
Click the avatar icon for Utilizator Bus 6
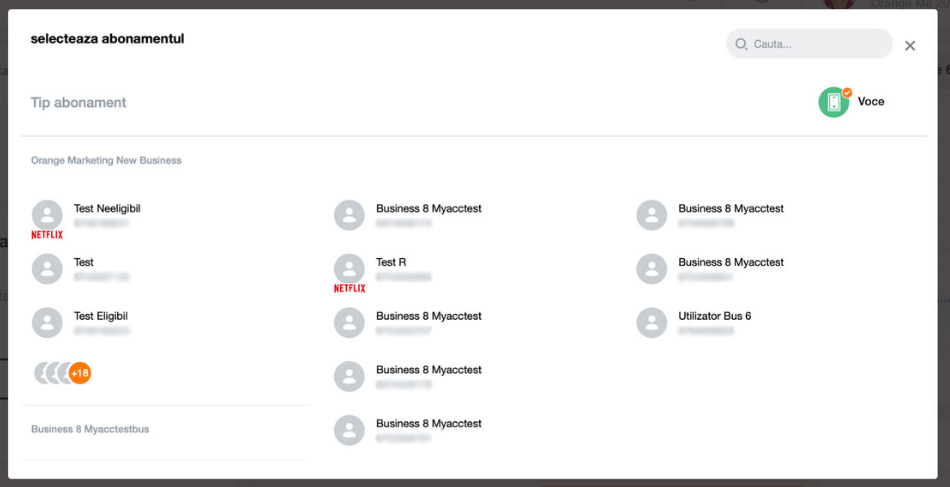(x=651, y=322)
